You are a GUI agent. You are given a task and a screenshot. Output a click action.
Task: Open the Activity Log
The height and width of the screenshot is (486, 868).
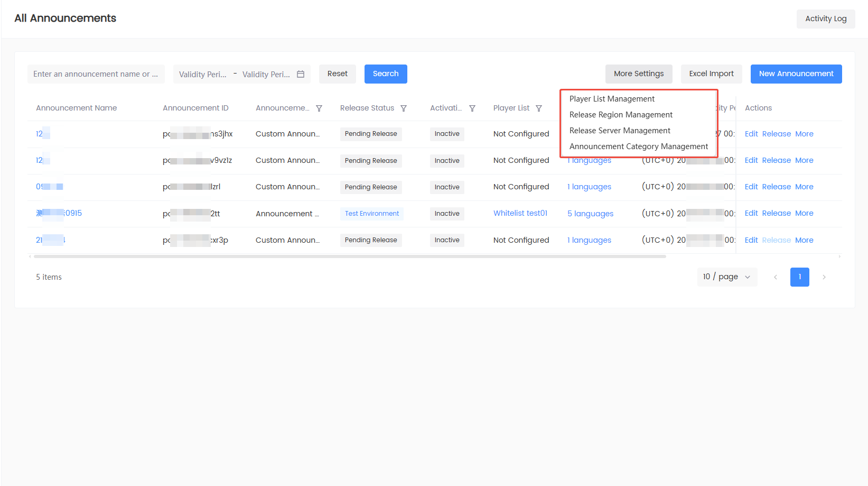826,19
